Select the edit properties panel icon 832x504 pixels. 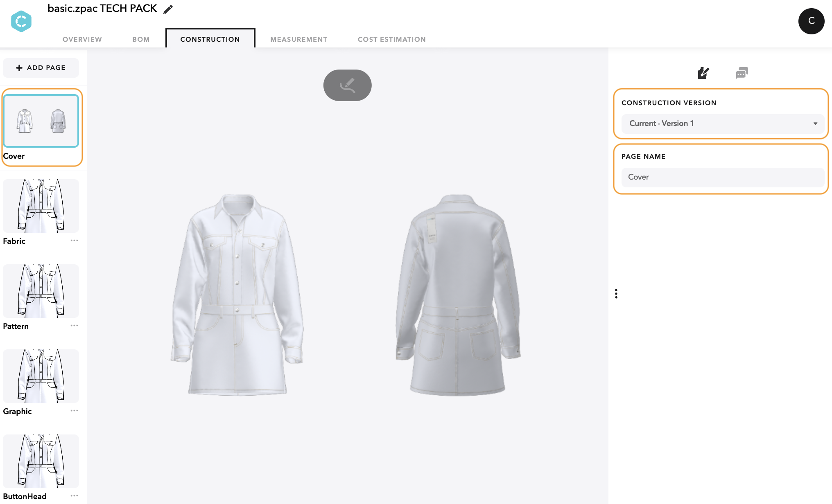(703, 73)
